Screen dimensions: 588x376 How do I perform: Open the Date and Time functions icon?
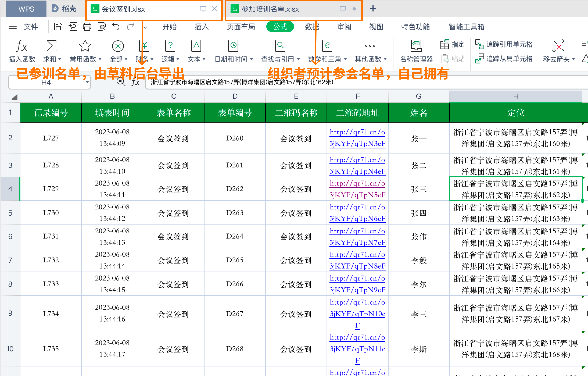pyautogui.click(x=233, y=46)
